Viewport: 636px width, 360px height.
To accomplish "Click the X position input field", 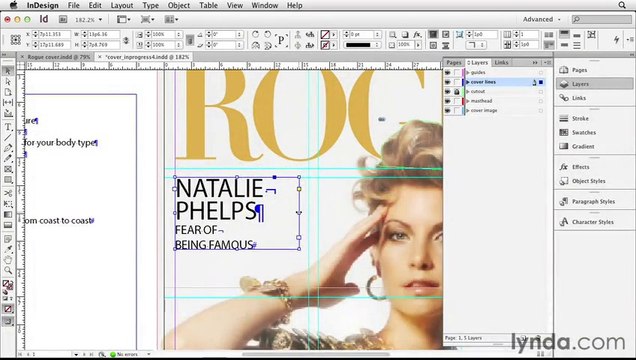I will (x=54, y=34).
